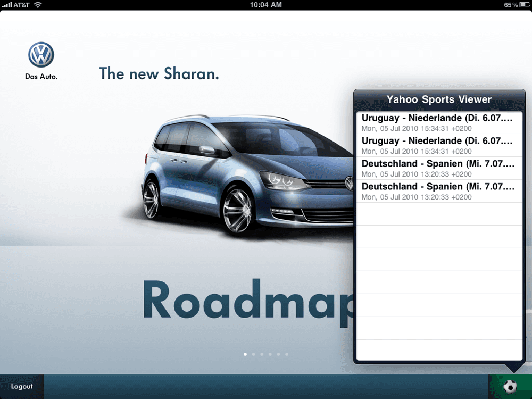Tap the Logout button
The width and height of the screenshot is (532, 399).
coord(22,386)
